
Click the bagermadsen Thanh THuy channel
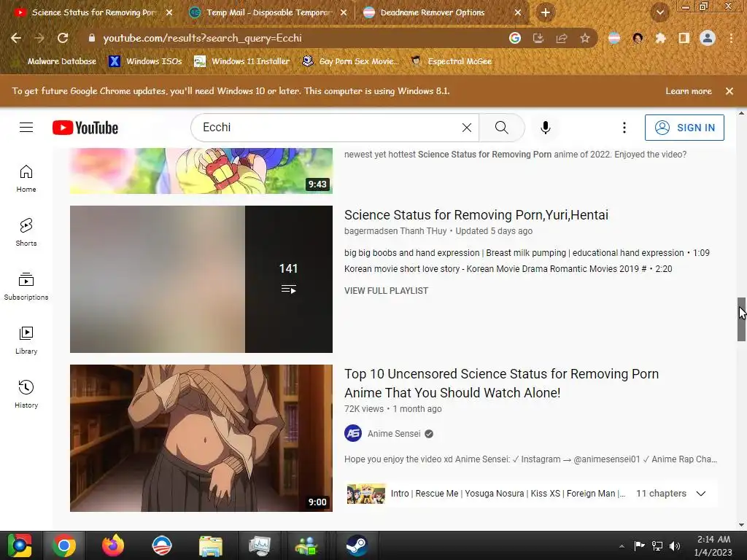coord(395,231)
